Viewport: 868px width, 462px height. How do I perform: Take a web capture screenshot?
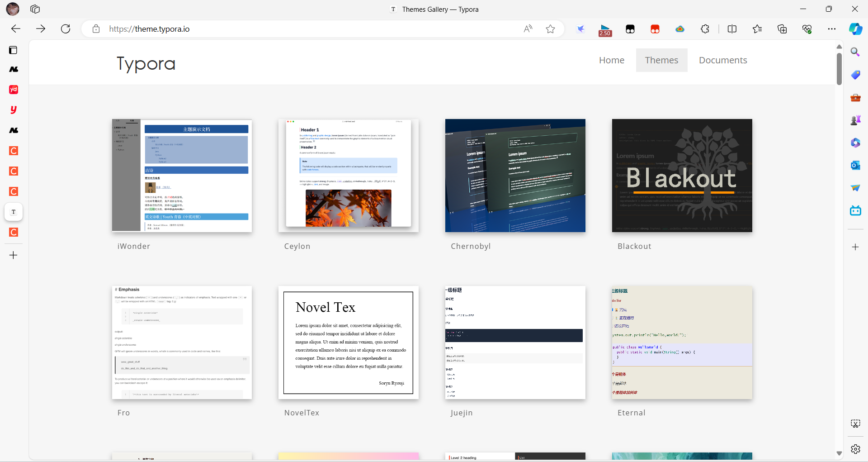pyautogui.click(x=855, y=424)
